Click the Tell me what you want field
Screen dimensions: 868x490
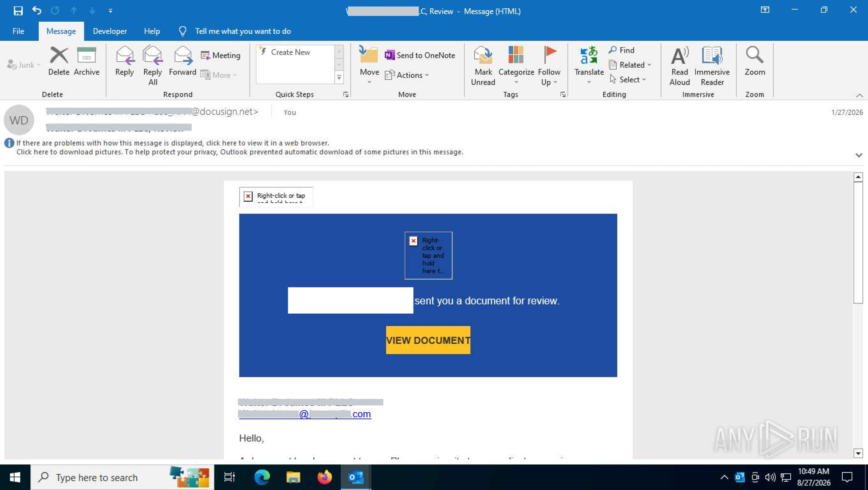pos(243,31)
